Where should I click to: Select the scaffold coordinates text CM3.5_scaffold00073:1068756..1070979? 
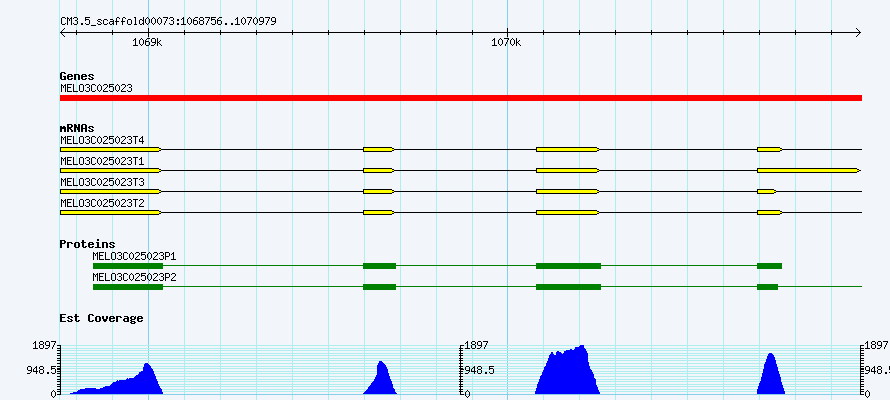click(x=169, y=22)
